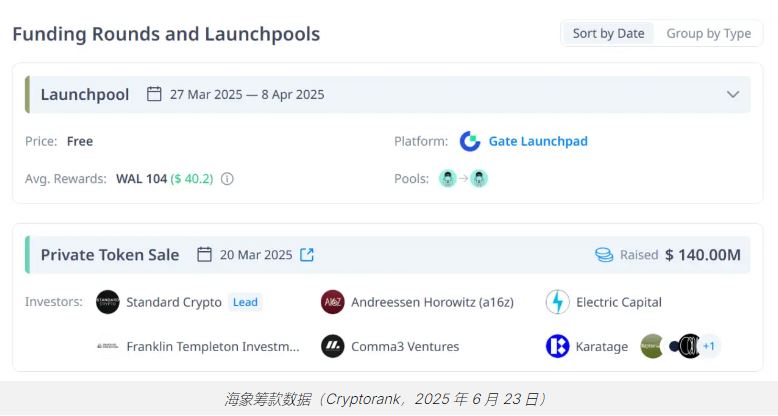Open the external link icon next to 20 Mar 2025
778x416 pixels.
click(307, 255)
